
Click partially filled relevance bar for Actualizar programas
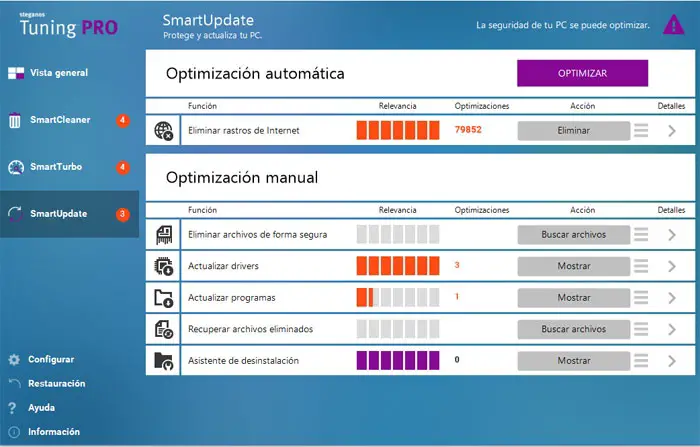click(398, 297)
